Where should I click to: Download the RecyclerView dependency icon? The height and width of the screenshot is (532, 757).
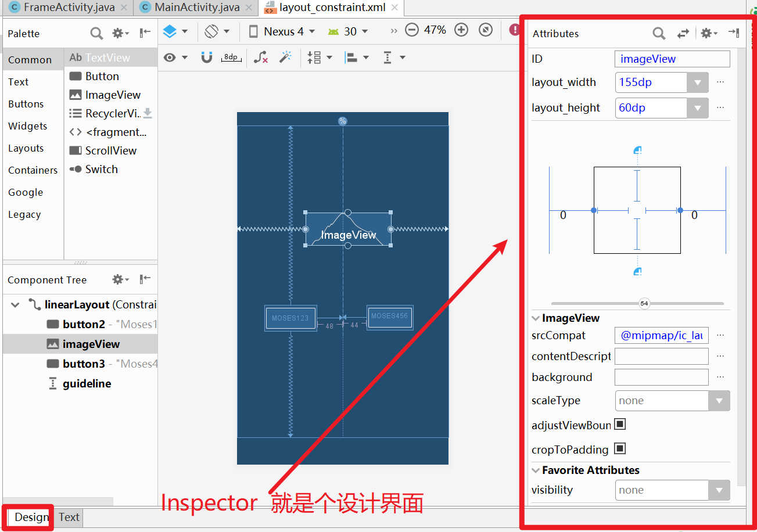click(148, 113)
